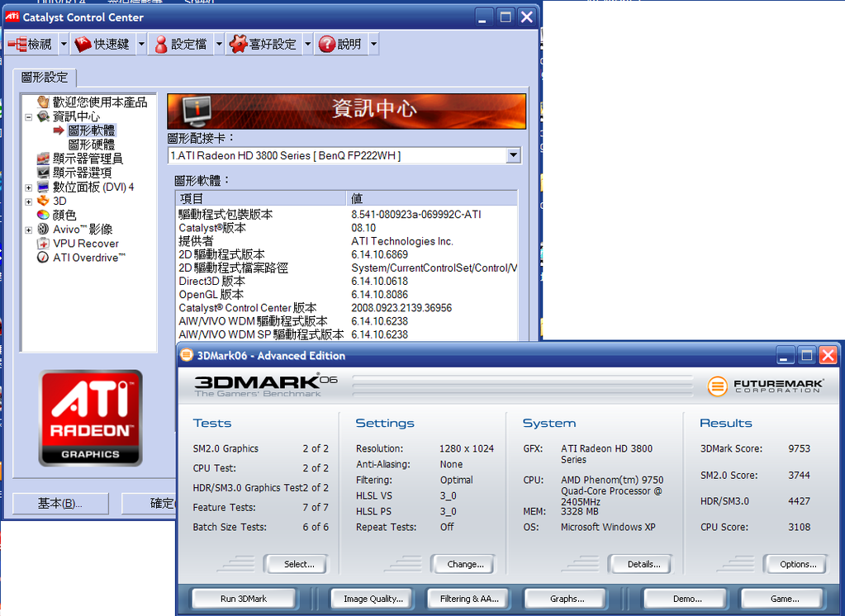The height and width of the screenshot is (616, 845).
Task: Click the 驅動程式包裝版本 row label
Action: [225, 215]
